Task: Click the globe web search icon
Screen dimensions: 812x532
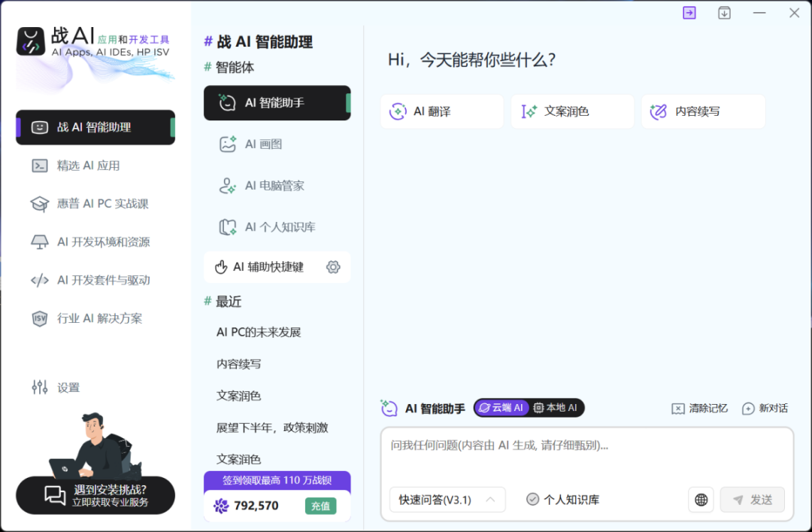Action: point(701,500)
